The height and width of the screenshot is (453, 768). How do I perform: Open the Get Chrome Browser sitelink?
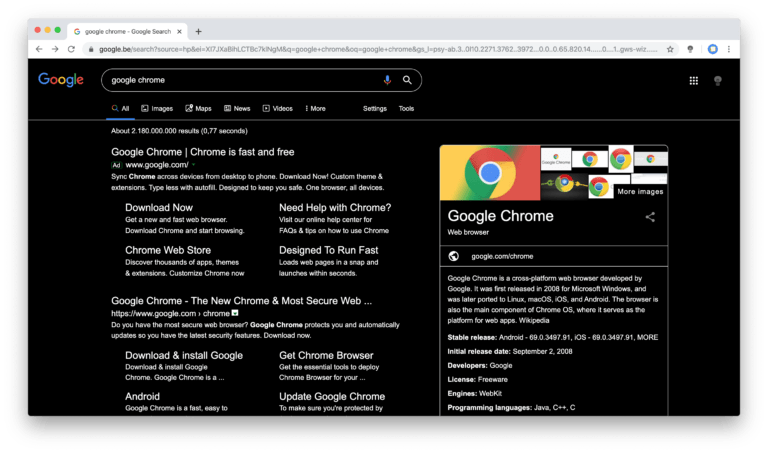pyautogui.click(x=326, y=356)
